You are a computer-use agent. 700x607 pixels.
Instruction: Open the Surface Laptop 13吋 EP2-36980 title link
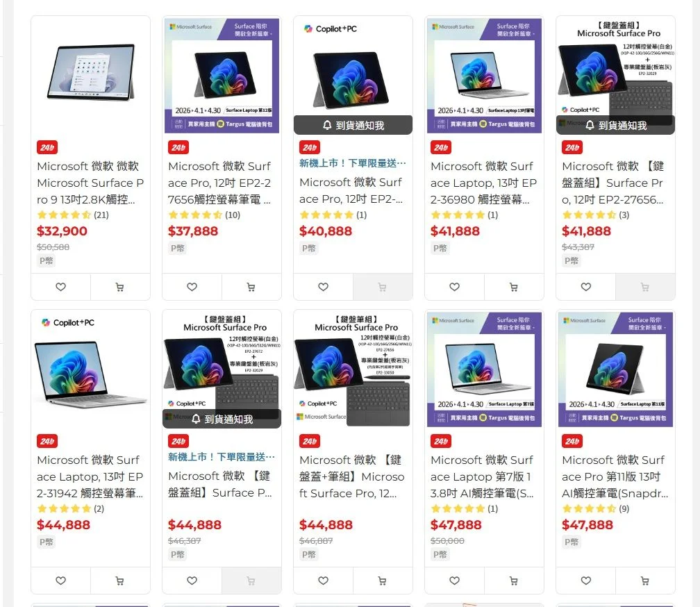[484, 183]
